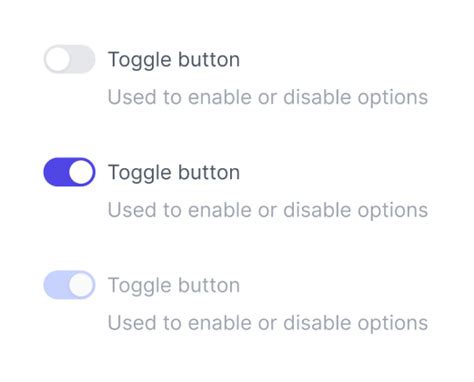Click the grayed-out 'Toggle button' label
Screen dimensions: 474x382
point(174,285)
